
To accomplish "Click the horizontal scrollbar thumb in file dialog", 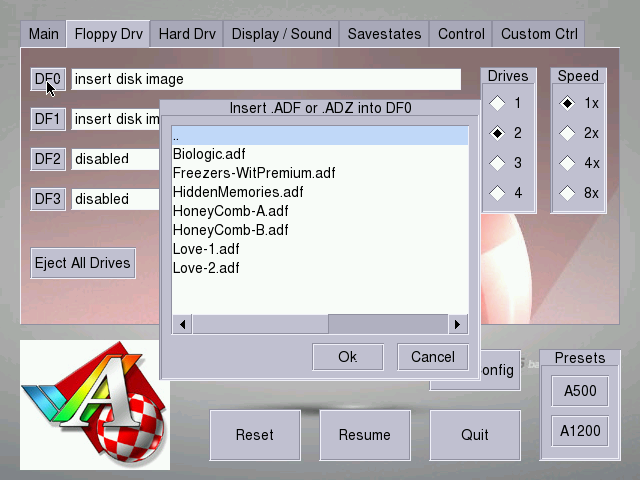I will [260, 324].
